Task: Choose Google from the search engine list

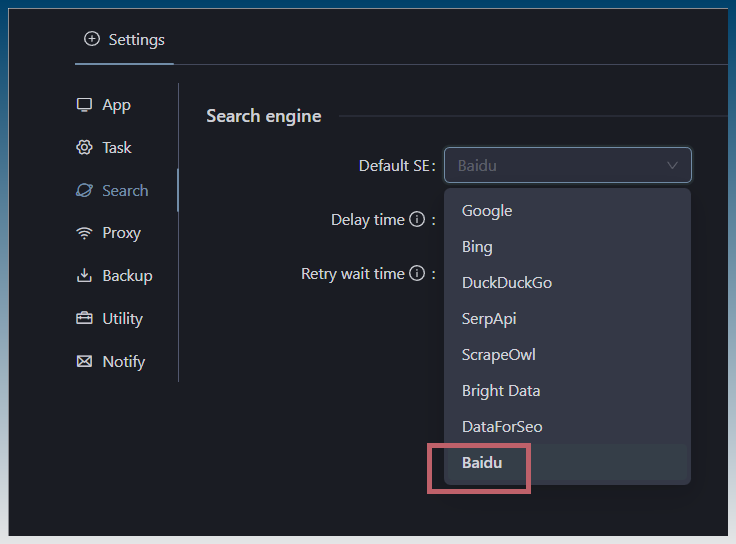Action: tap(487, 211)
